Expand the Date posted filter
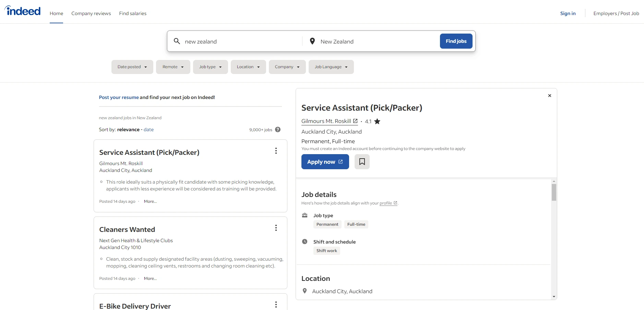This screenshot has height=310, width=644. [132, 67]
